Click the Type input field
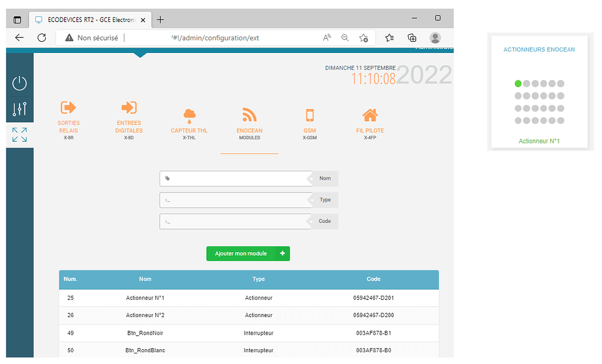Viewport: 602px width, 364px height. click(235, 201)
